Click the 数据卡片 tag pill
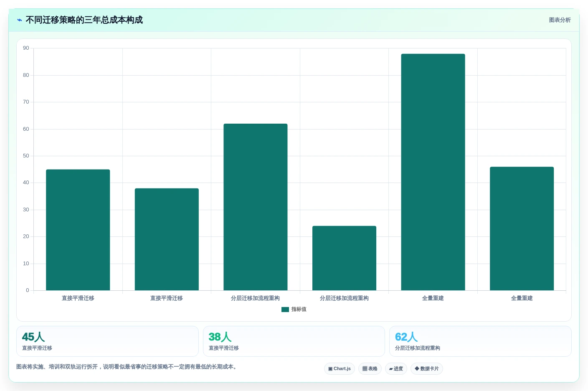Viewport: 588px width, 391px height. [427, 368]
